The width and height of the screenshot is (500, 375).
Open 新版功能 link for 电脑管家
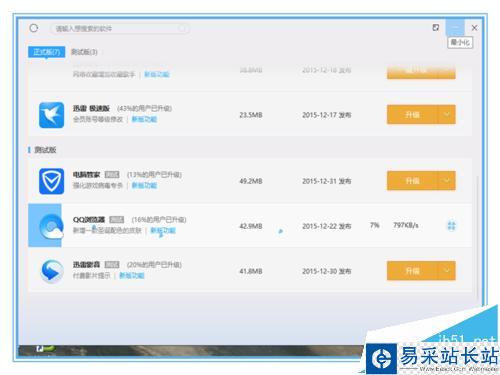(x=144, y=185)
